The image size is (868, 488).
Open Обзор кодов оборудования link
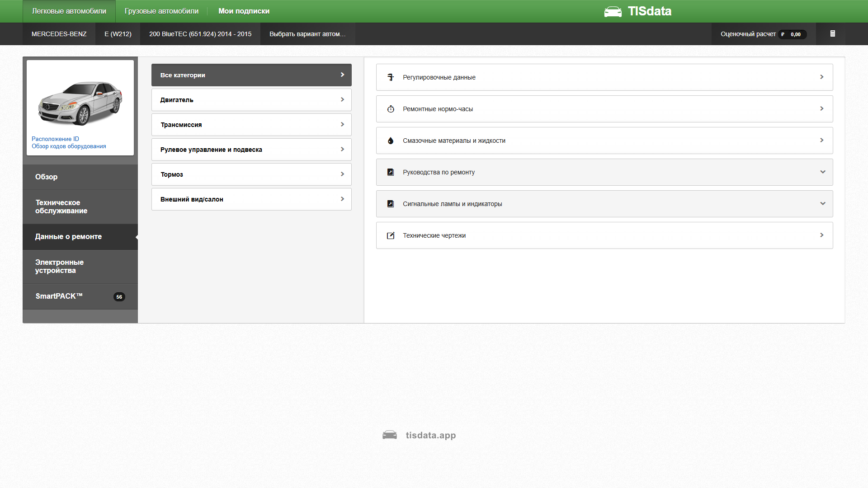click(69, 146)
